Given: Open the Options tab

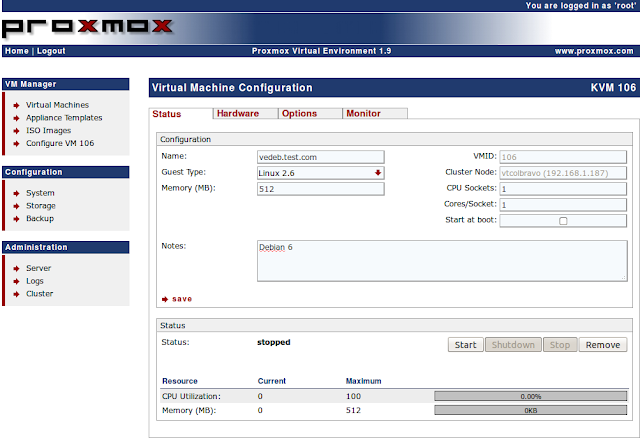Looking at the screenshot, I should point(310,113).
